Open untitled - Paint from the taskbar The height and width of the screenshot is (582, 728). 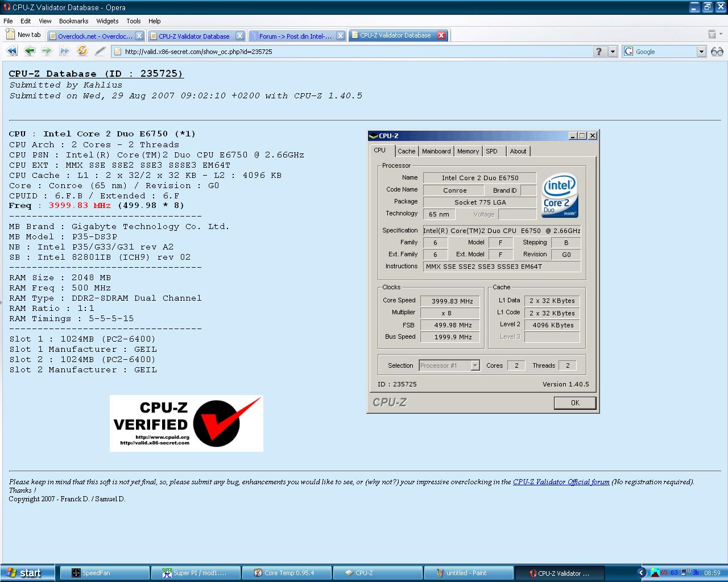coord(468,573)
